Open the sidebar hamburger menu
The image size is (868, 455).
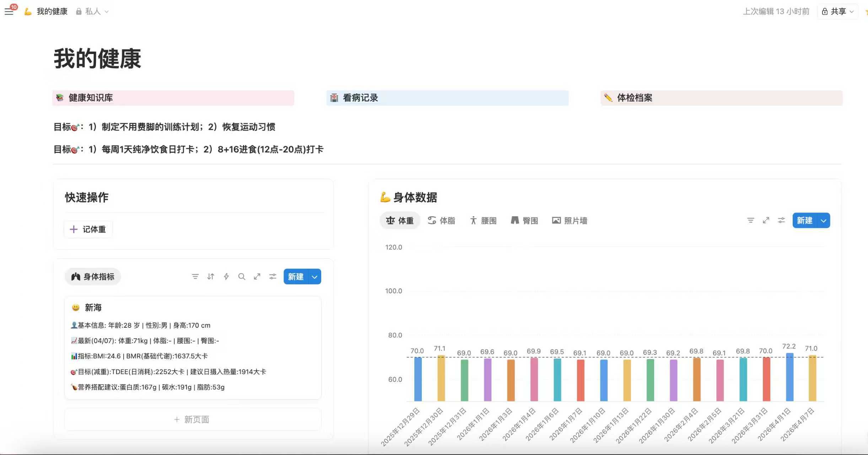(x=9, y=11)
